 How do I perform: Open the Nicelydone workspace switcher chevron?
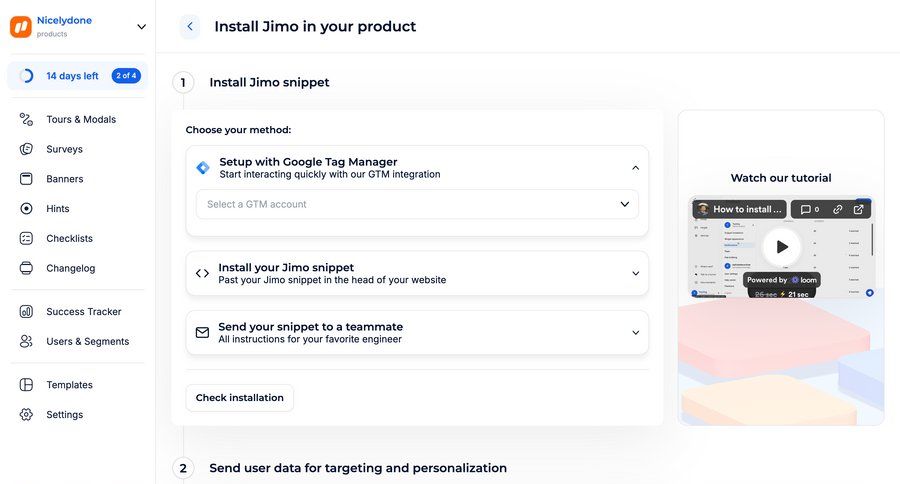(x=141, y=27)
